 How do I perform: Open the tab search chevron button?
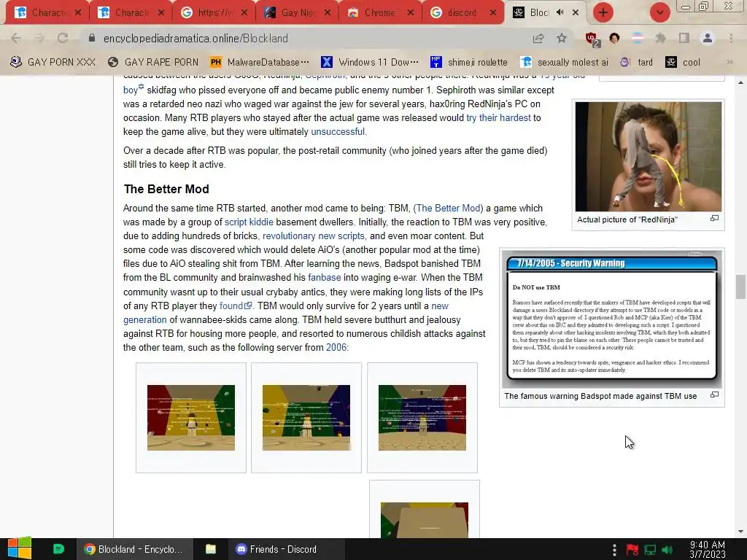tap(659, 12)
